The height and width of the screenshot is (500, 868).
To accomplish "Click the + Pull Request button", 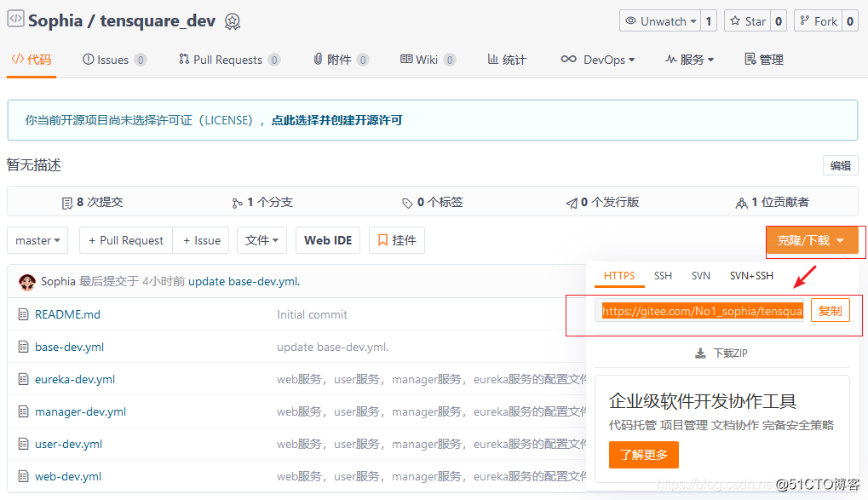I will [x=126, y=240].
